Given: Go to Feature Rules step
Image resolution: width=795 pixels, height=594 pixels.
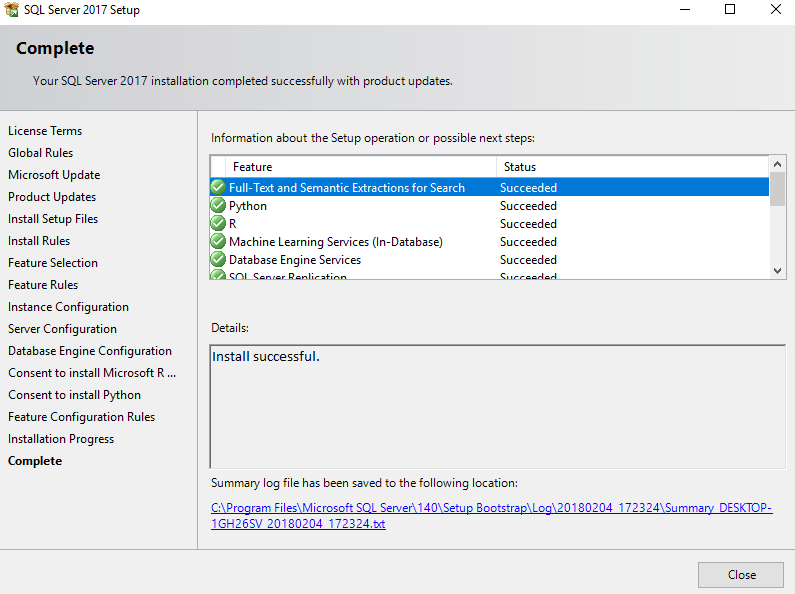Looking at the screenshot, I should click(x=43, y=285).
